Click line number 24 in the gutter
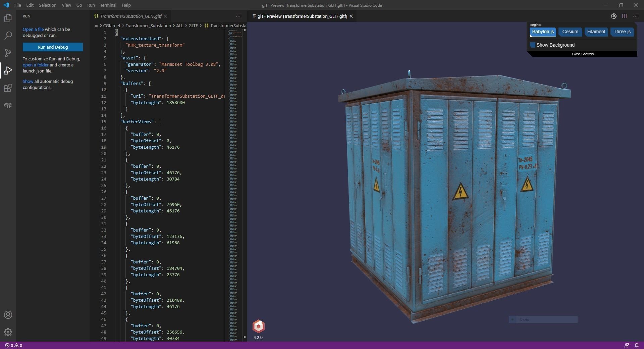 104,179
